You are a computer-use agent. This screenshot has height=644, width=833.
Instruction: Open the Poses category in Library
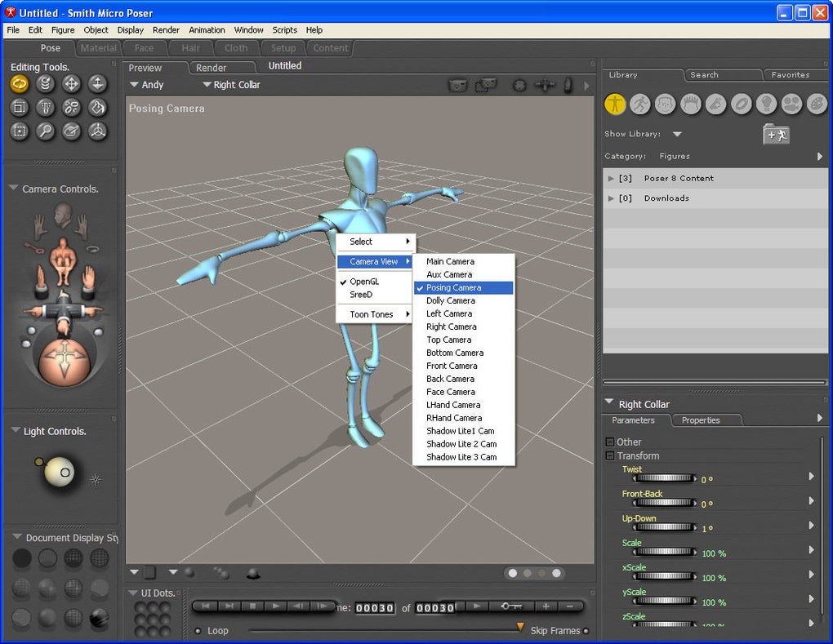pyautogui.click(x=640, y=104)
